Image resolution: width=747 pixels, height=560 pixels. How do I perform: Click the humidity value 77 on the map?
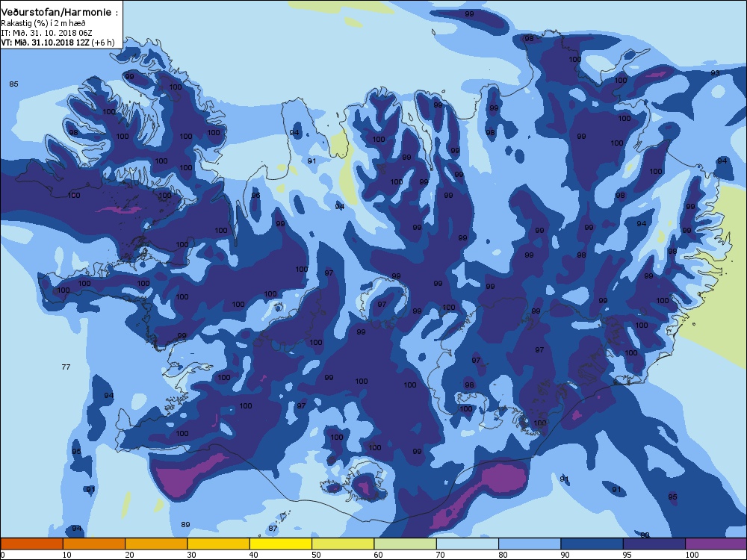click(x=66, y=367)
